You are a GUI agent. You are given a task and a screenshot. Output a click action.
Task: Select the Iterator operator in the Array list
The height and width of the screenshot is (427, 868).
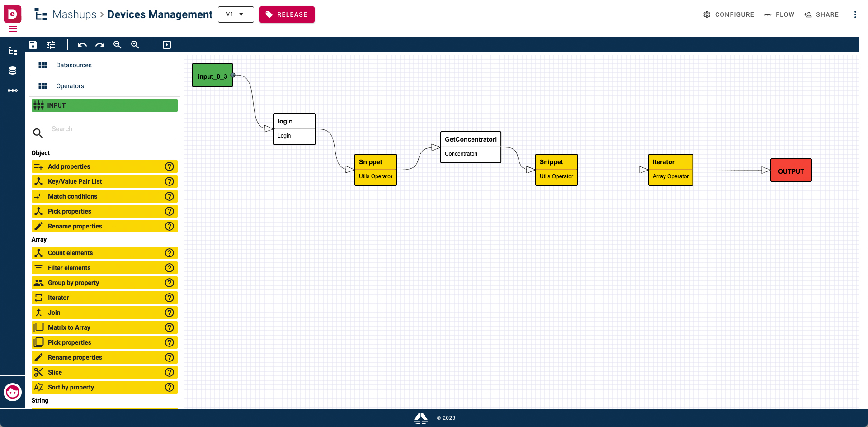pos(105,298)
